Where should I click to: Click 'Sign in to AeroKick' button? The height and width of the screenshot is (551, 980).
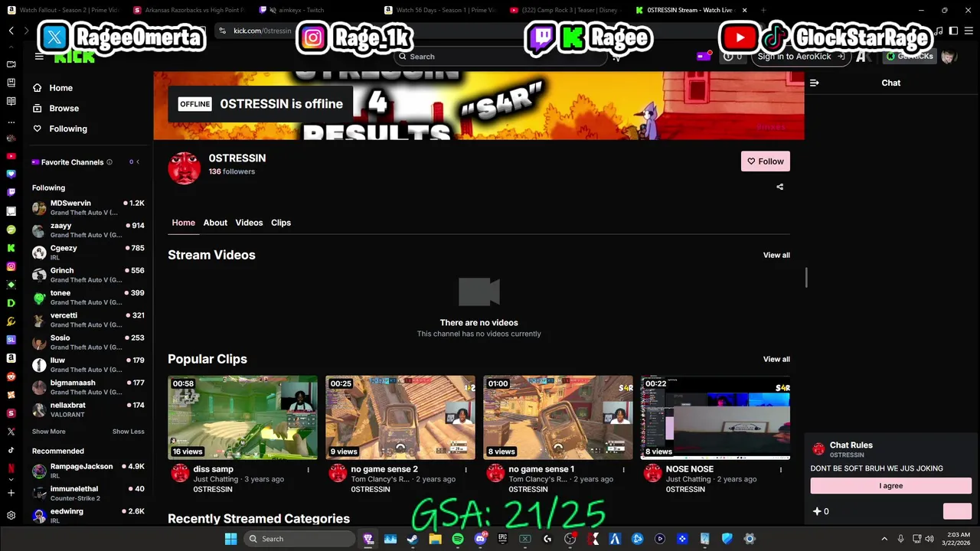click(801, 57)
